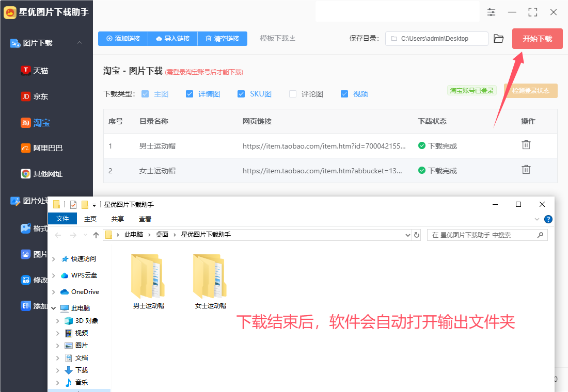Expand OneDrive in the Explorer tree
Screen dimensions: 568x392
(54, 292)
